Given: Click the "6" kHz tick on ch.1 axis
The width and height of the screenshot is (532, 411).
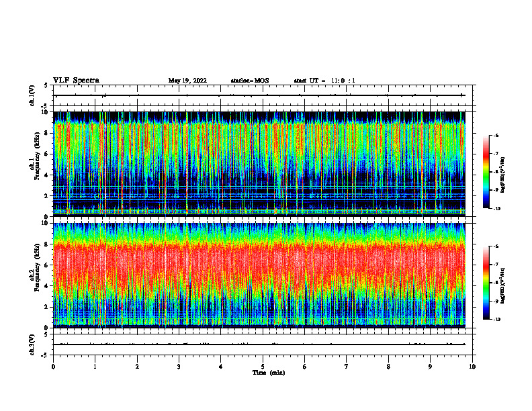Looking at the screenshot, I should (47, 154).
